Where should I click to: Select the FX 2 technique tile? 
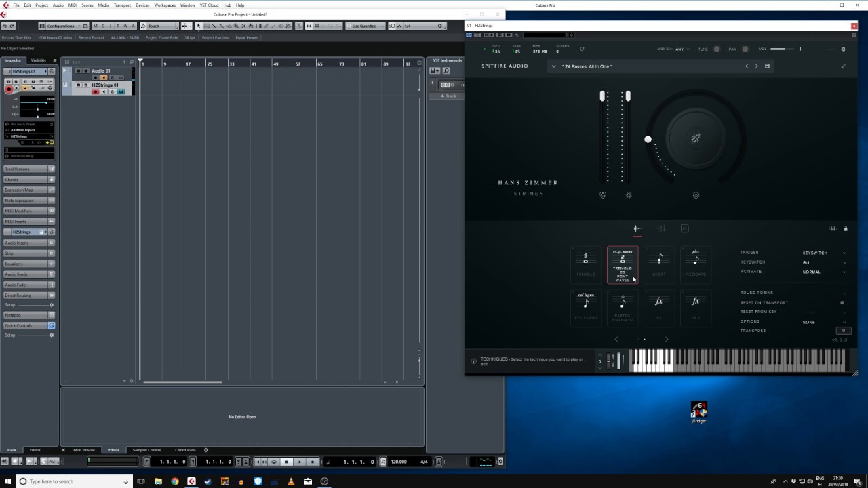point(695,307)
